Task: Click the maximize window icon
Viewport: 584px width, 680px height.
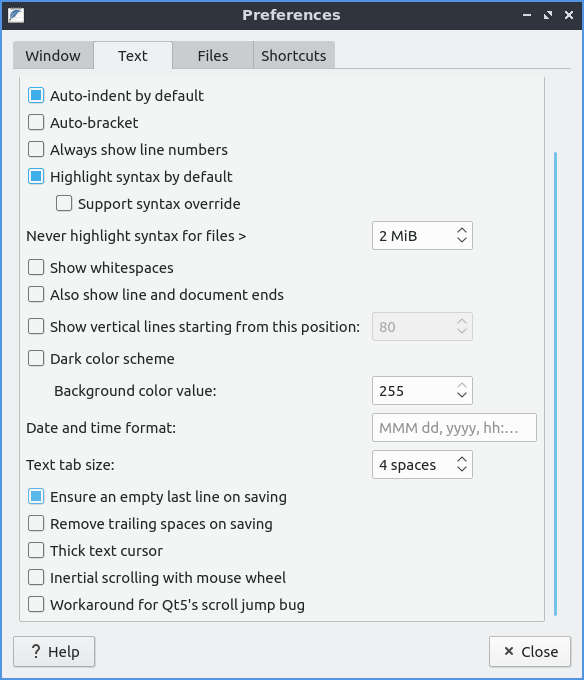Action: [x=548, y=15]
